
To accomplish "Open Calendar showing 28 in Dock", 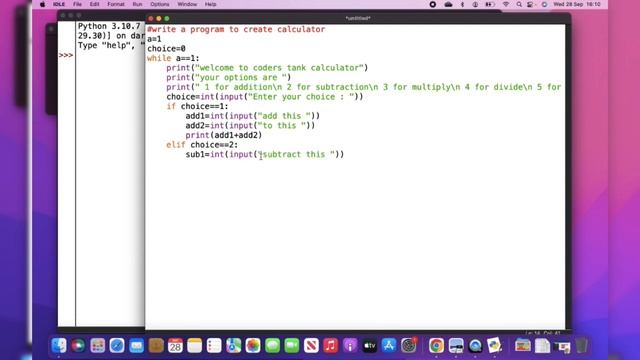I will (x=175, y=346).
